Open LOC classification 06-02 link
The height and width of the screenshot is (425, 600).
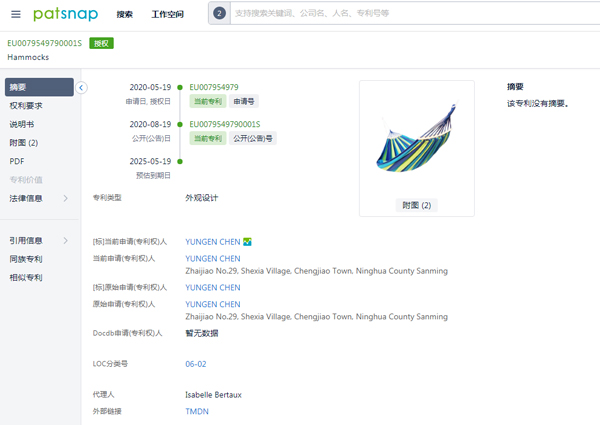pos(196,364)
